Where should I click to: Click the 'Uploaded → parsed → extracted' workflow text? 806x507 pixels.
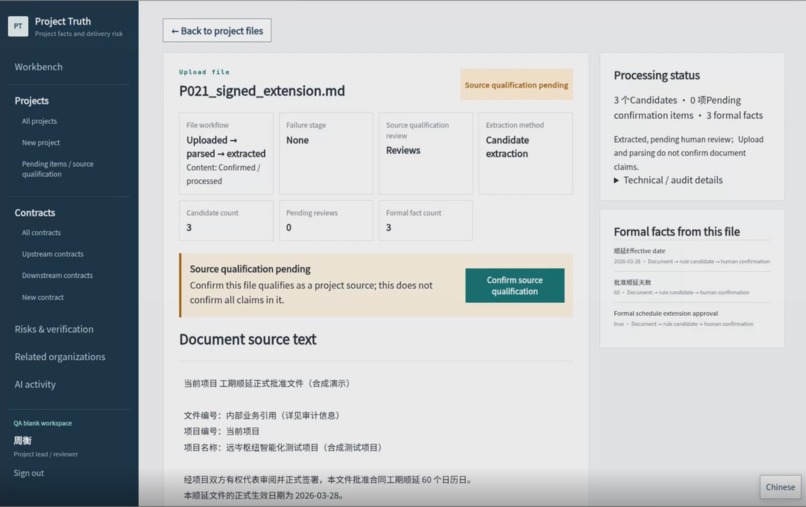(226, 147)
